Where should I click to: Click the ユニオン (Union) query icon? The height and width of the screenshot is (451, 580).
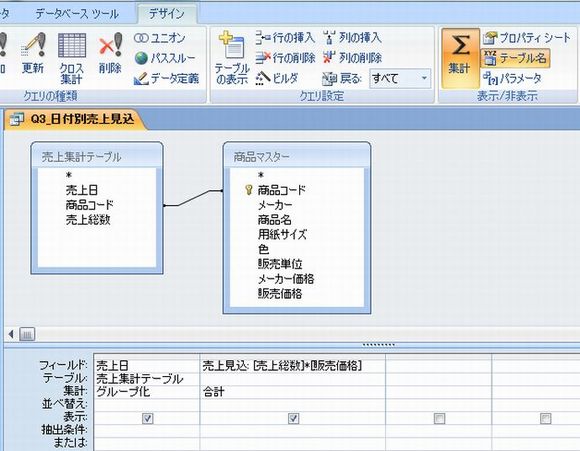[x=159, y=38]
